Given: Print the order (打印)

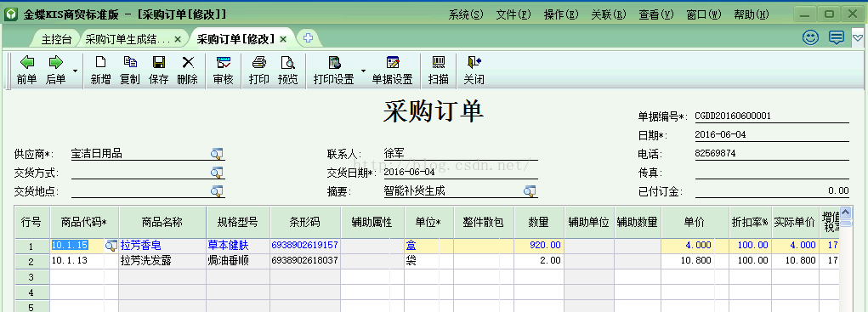Looking at the screenshot, I should point(258,71).
